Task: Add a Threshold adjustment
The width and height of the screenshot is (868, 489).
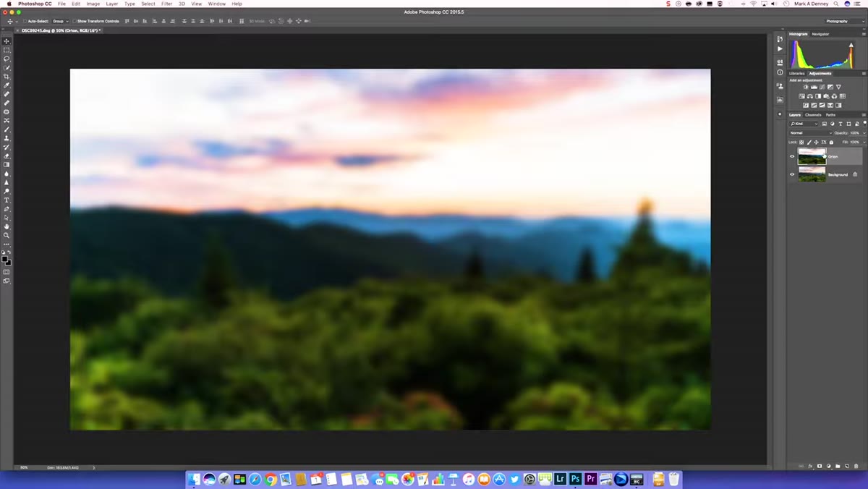Action: click(822, 105)
